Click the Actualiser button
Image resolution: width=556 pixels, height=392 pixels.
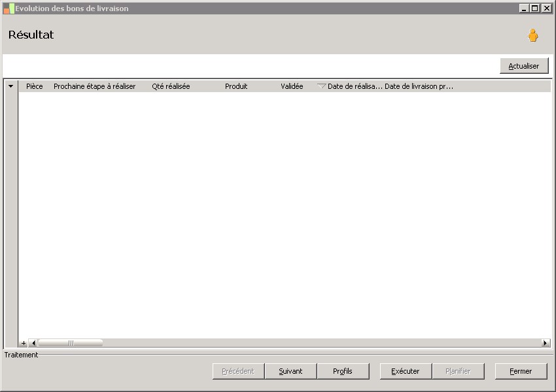pyautogui.click(x=524, y=66)
